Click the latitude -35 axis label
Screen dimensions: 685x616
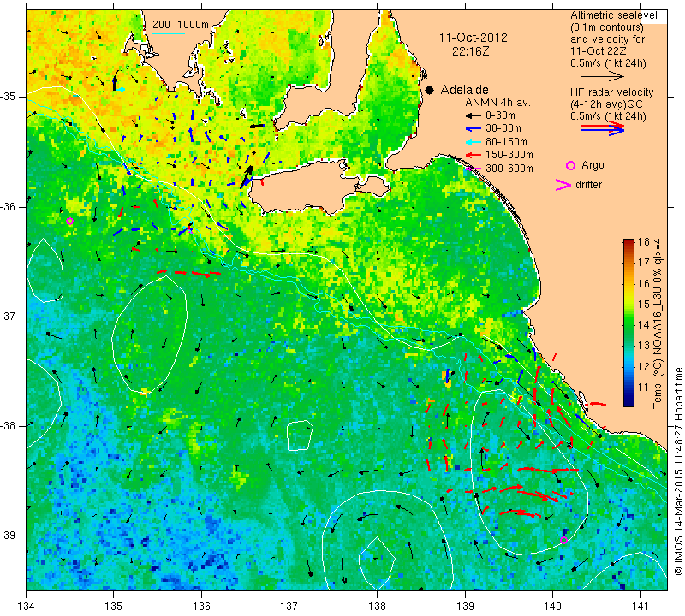(x=9, y=97)
